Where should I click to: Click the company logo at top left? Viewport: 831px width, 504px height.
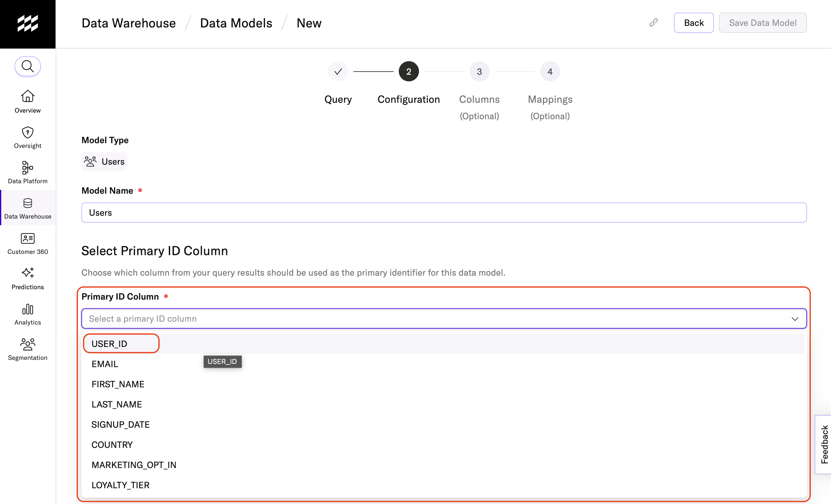point(28,24)
